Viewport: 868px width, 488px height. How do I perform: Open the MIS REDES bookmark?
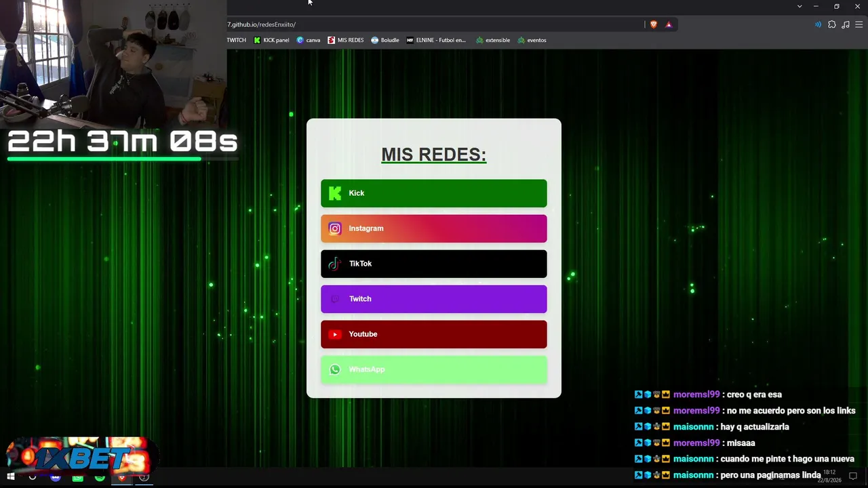[x=346, y=40]
